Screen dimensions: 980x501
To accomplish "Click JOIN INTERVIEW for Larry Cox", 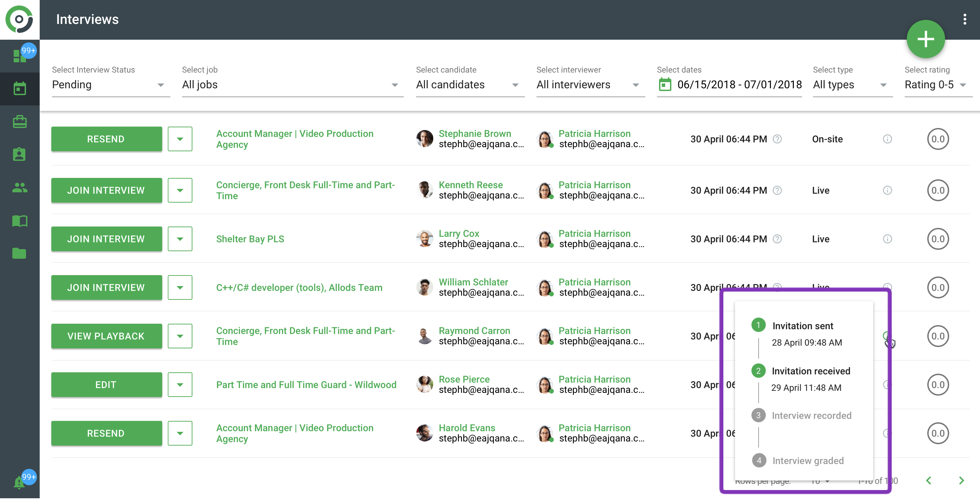I will pyautogui.click(x=106, y=239).
